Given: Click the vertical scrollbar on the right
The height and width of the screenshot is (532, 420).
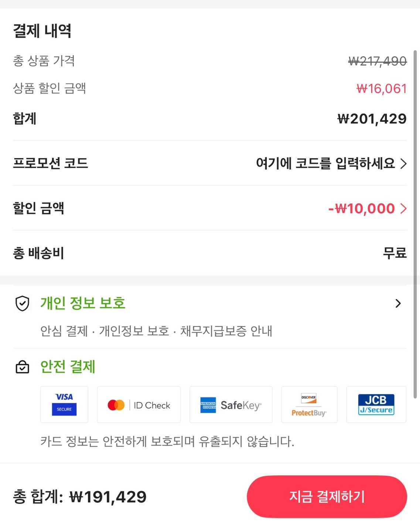Looking at the screenshot, I should 415,222.
